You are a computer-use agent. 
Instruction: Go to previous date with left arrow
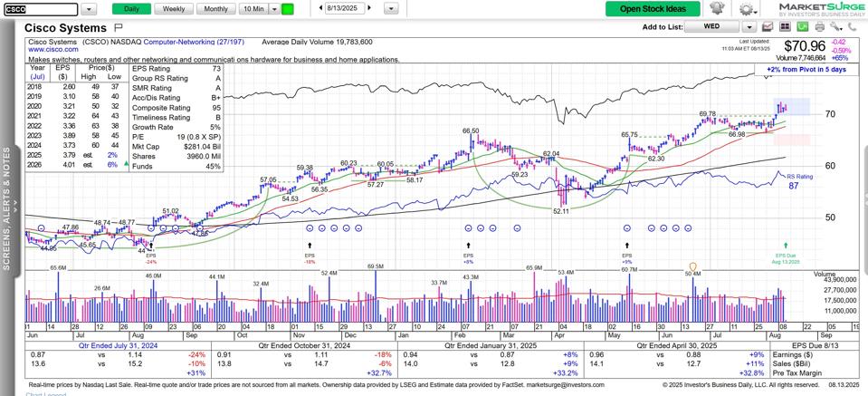(x=320, y=8)
